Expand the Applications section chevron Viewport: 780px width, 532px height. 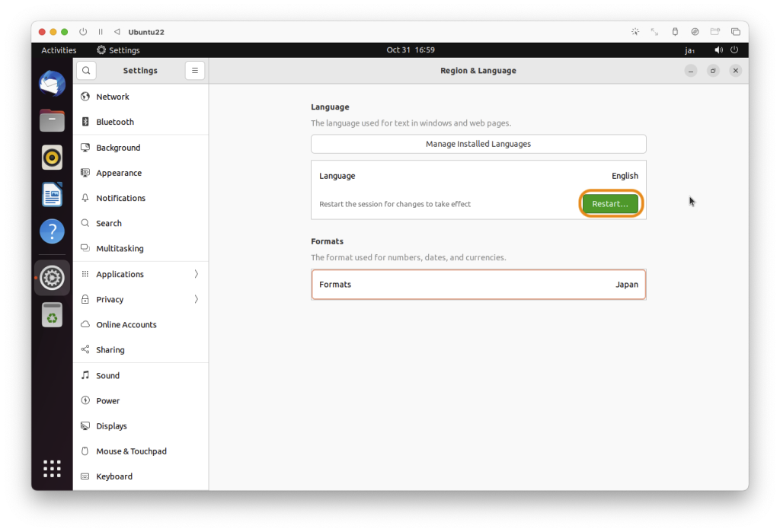[x=197, y=274]
